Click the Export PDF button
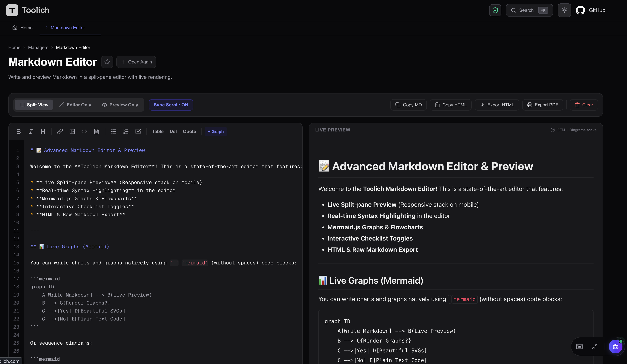Screen dimensions: 627x364 point(543,105)
